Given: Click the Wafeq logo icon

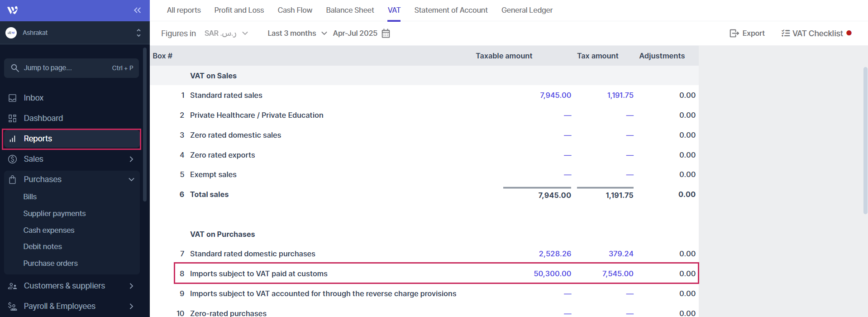Looking at the screenshot, I should pyautogui.click(x=13, y=10).
